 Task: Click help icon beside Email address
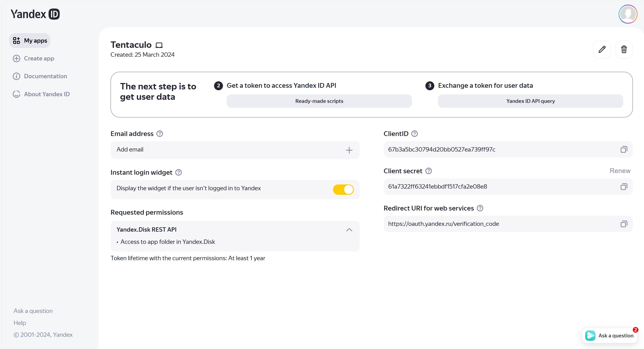coord(160,134)
